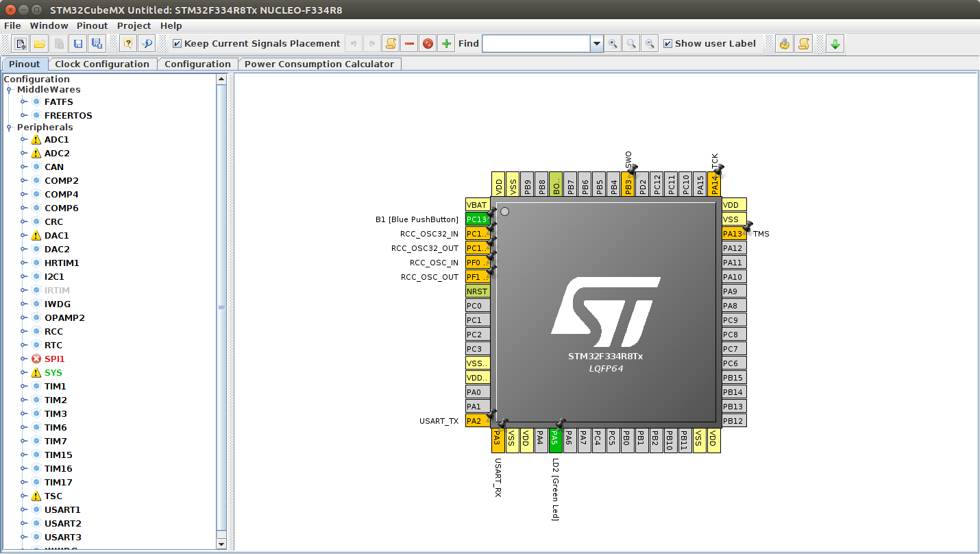The height and width of the screenshot is (554, 980).
Task: Expand the FREERTOS middleware node
Action: pyautogui.click(x=24, y=115)
